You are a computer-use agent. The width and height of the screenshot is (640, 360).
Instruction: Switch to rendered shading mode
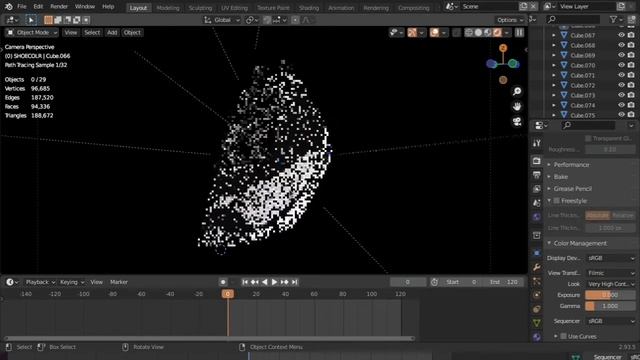(497, 32)
